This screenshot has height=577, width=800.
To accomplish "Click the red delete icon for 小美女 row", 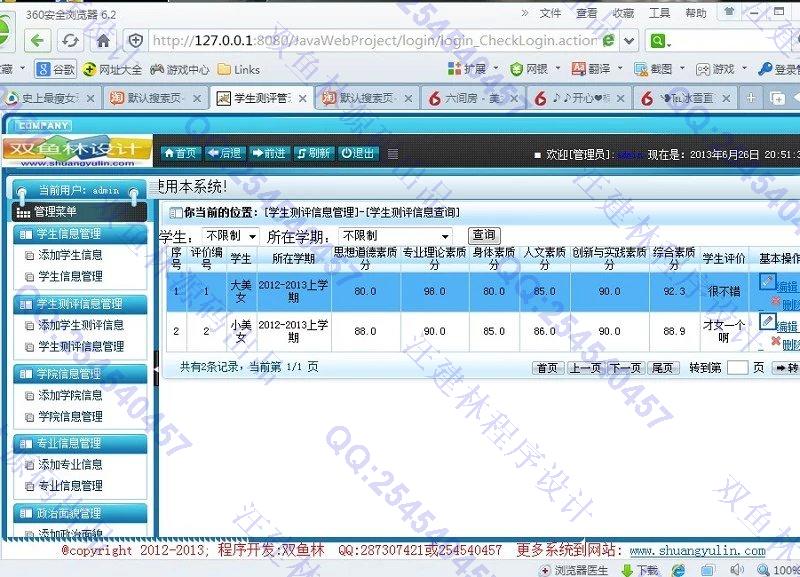I will pyautogui.click(x=776, y=341).
